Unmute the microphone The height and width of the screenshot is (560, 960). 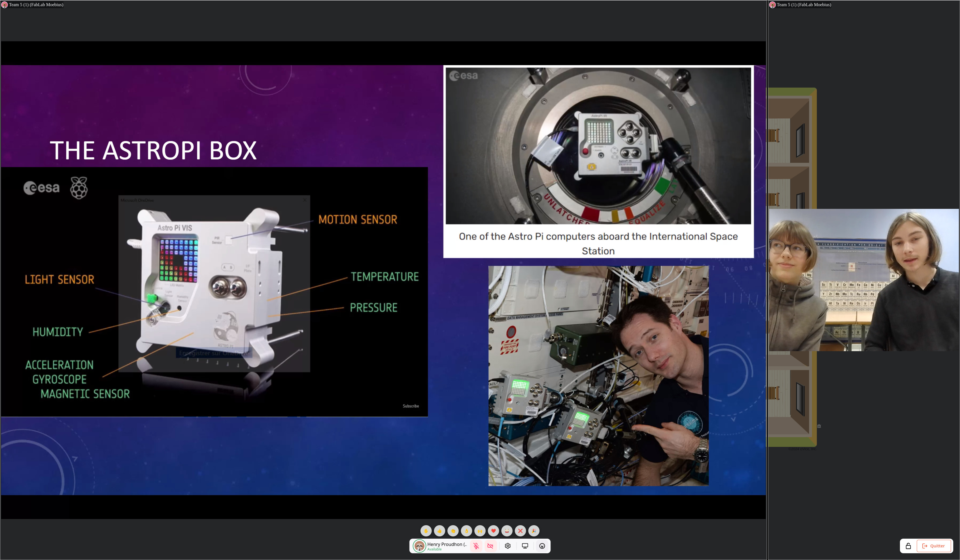click(x=476, y=546)
